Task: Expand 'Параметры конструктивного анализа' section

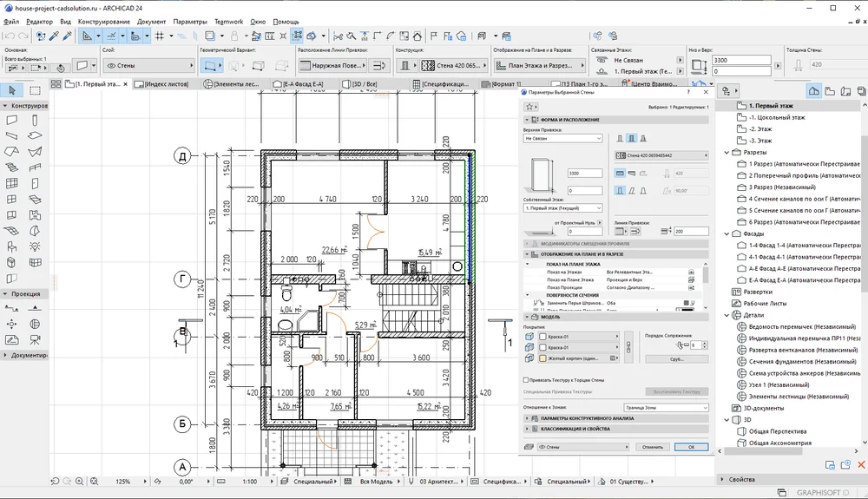Action: 587,418
